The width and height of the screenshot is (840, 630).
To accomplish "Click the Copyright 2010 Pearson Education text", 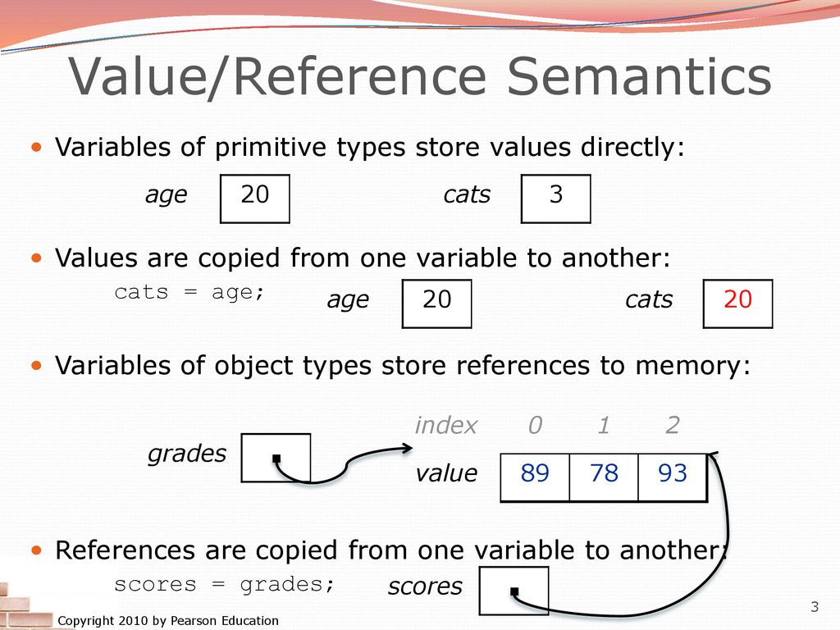I will (168, 621).
